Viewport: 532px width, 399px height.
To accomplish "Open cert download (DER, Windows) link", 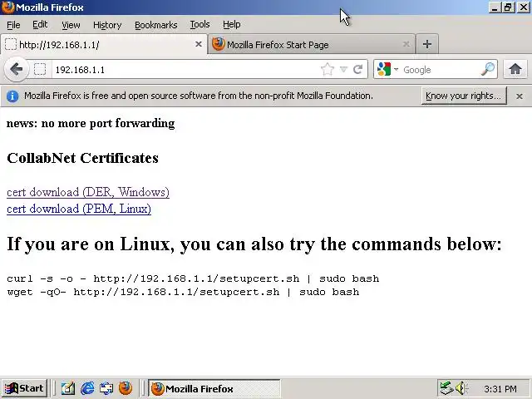I will click(x=88, y=192).
